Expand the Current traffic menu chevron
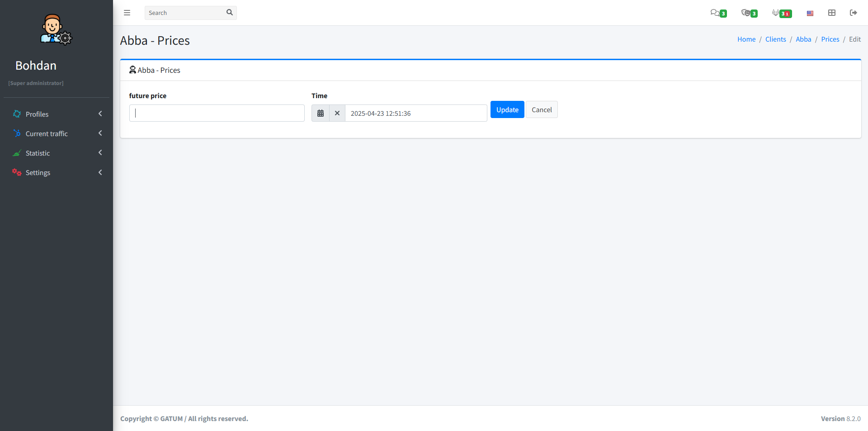 [100, 133]
